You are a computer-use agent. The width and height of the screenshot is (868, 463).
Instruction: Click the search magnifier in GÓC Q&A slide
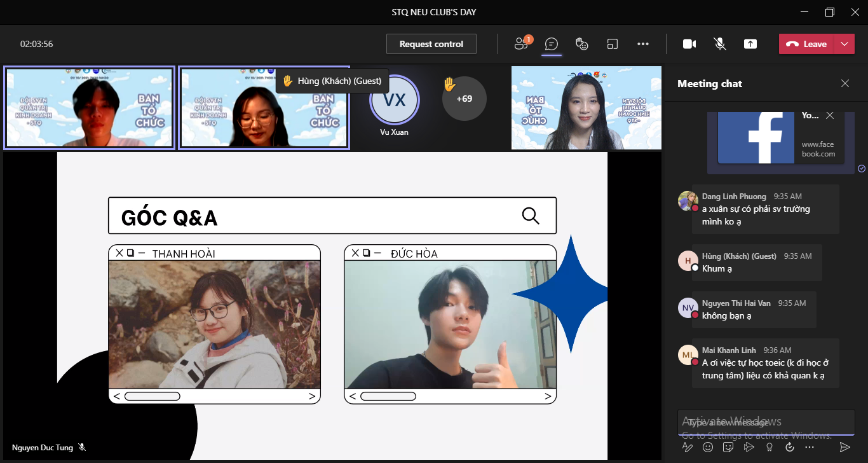pos(531,216)
